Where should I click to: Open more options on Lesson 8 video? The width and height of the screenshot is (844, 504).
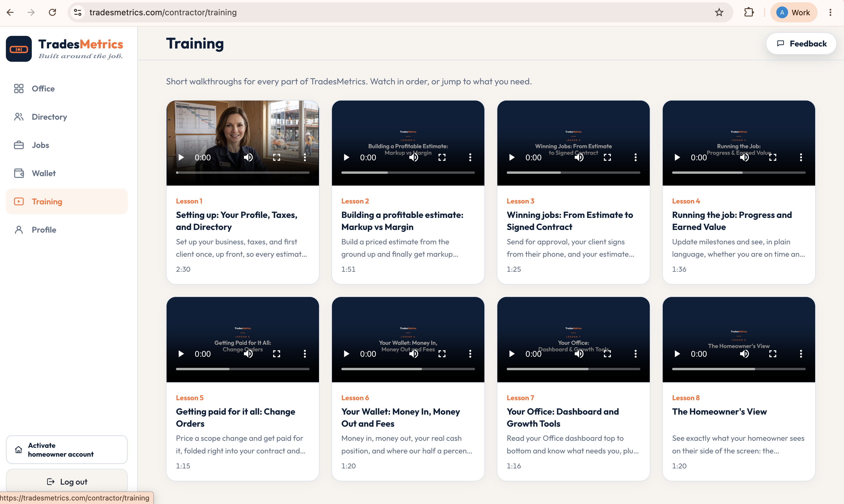(801, 354)
